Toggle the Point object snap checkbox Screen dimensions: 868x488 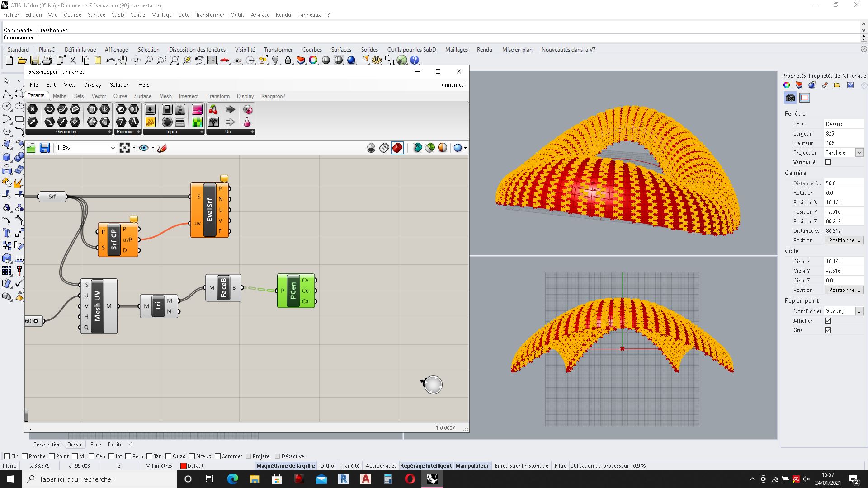pyautogui.click(x=52, y=456)
